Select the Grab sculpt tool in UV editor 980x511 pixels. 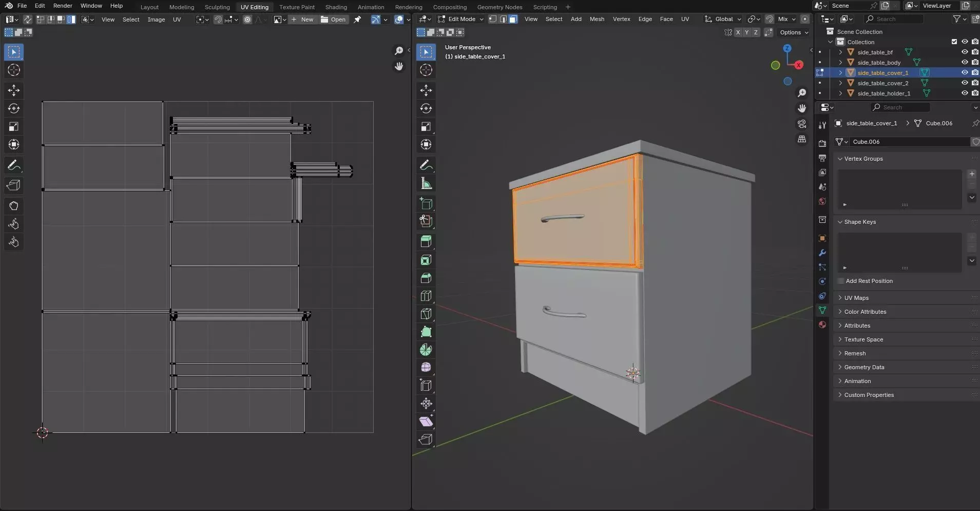14,206
